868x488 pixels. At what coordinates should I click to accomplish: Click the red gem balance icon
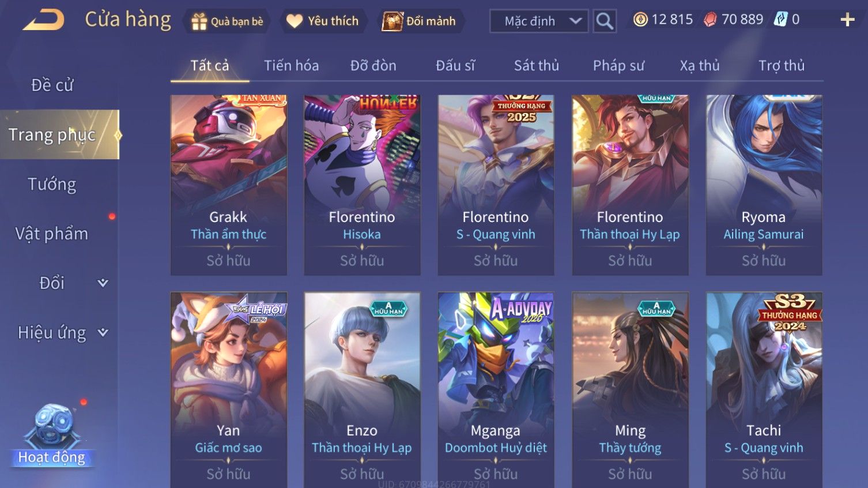[x=710, y=20]
